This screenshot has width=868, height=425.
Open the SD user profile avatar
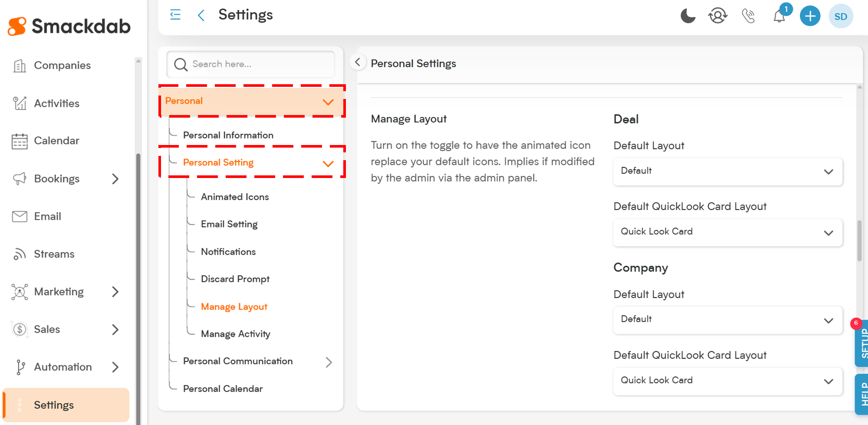click(841, 16)
